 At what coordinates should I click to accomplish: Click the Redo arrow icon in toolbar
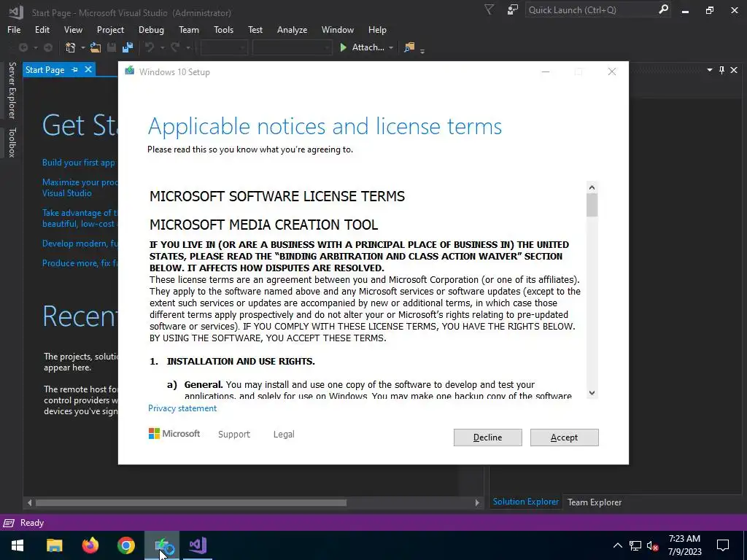(x=175, y=47)
